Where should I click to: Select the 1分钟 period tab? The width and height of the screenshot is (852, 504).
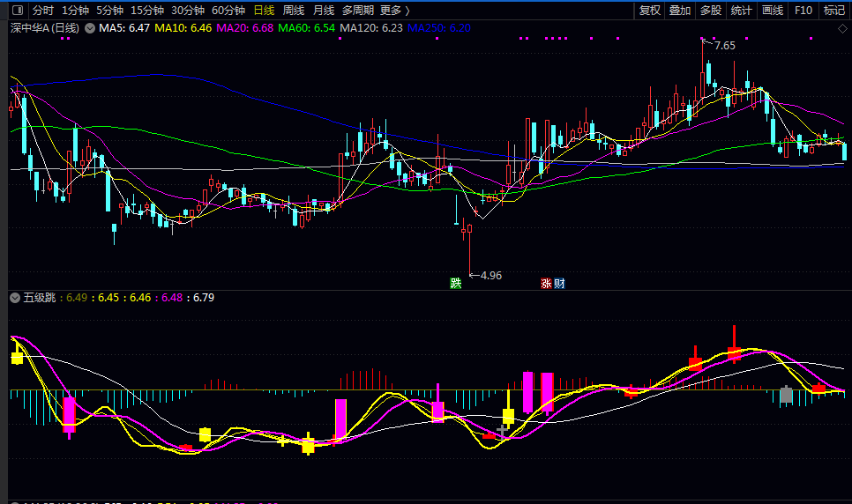(75, 11)
